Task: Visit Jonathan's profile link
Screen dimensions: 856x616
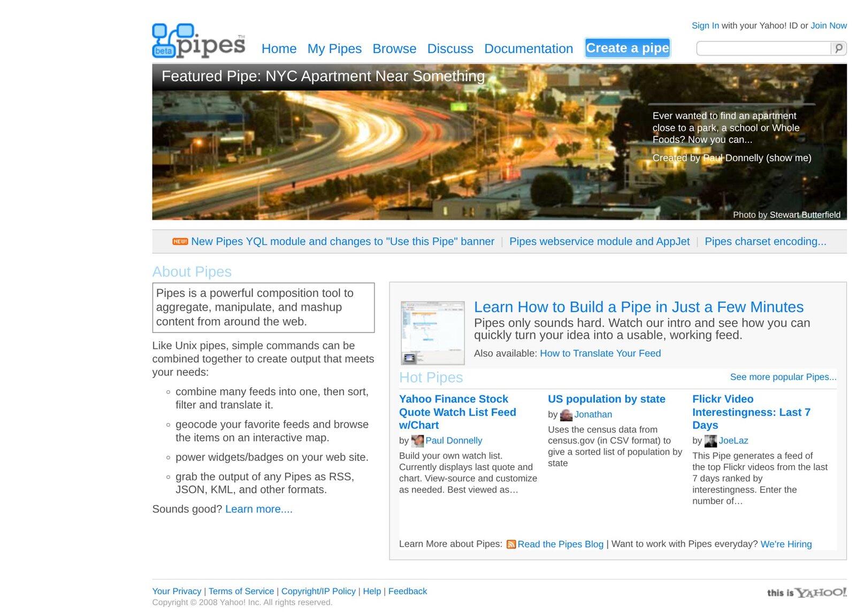Action: tap(593, 414)
